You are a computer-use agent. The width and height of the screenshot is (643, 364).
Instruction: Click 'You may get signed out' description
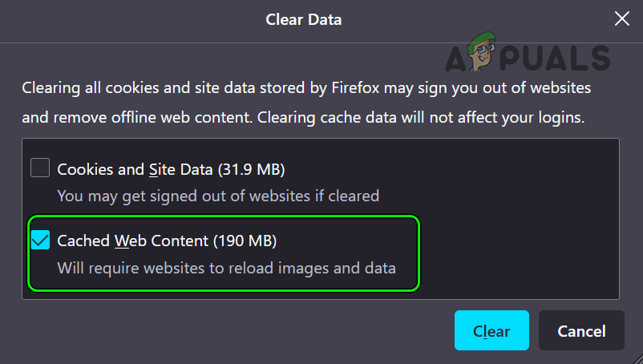coord(218,196)
